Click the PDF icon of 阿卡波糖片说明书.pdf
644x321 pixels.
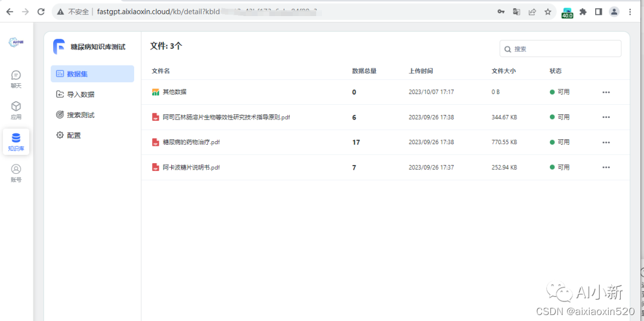(x=155, y=167)
